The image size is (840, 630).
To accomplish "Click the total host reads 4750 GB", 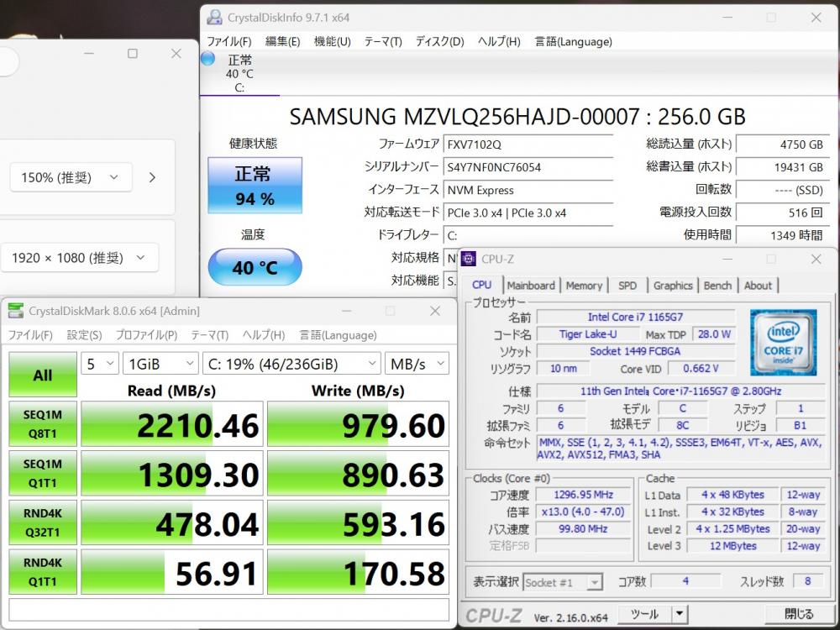I will click(x=783, y=144).
